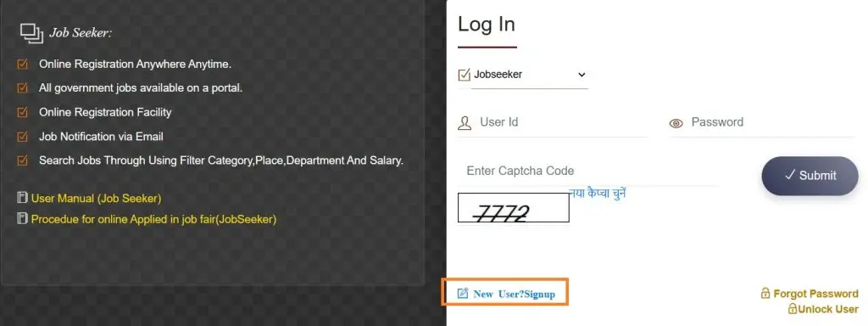
Task: Click the checkbox icon beside Jobseeker dropdown
Action: [465, 75]
